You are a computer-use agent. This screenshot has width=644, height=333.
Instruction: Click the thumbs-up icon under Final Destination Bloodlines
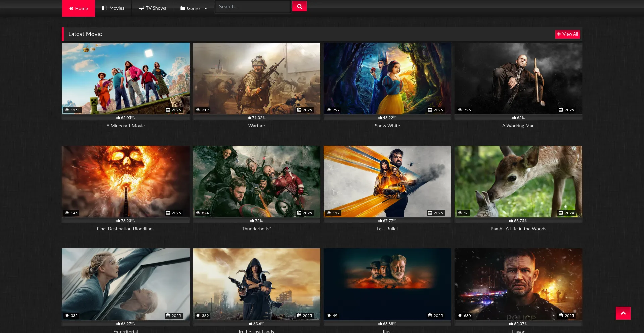click(118, 221)
